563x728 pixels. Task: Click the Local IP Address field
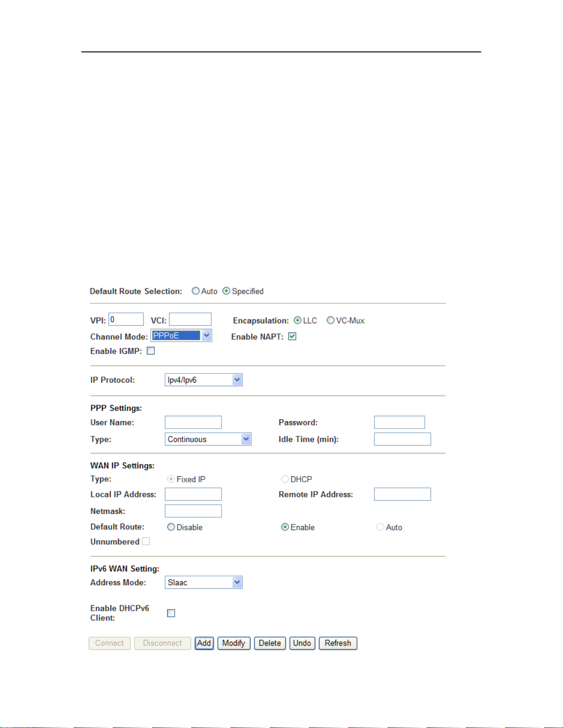pyautogui.click(x=193, y=494)
